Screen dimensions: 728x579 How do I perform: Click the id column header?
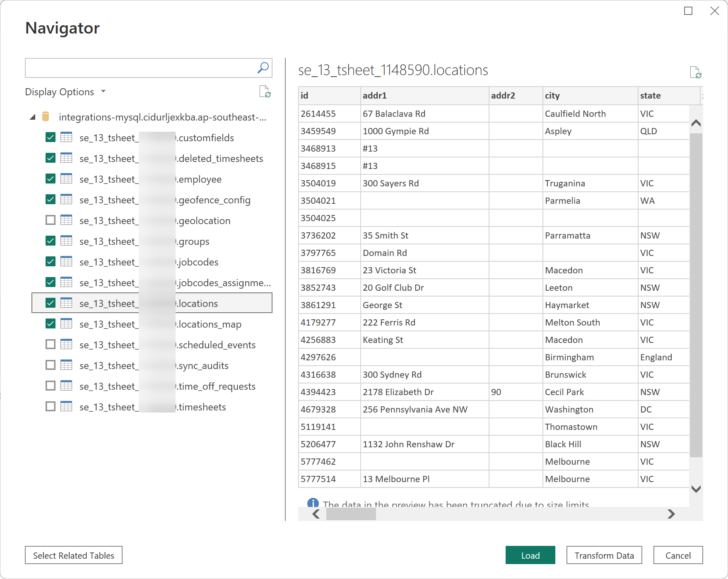[329, 95]
